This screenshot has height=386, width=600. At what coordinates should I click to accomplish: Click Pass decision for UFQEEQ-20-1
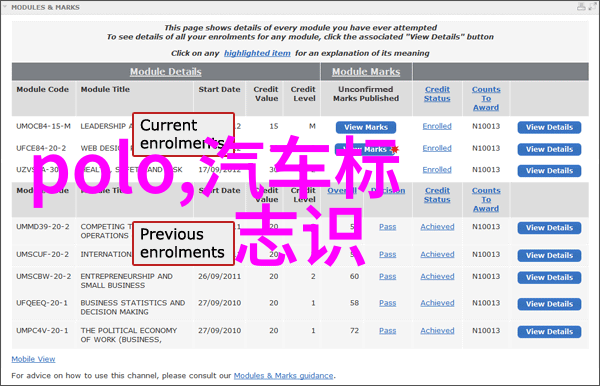tap(388, 303)
